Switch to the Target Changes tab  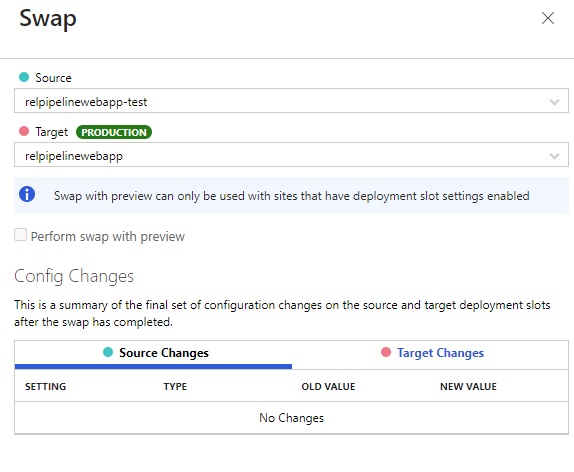[430, 354]
